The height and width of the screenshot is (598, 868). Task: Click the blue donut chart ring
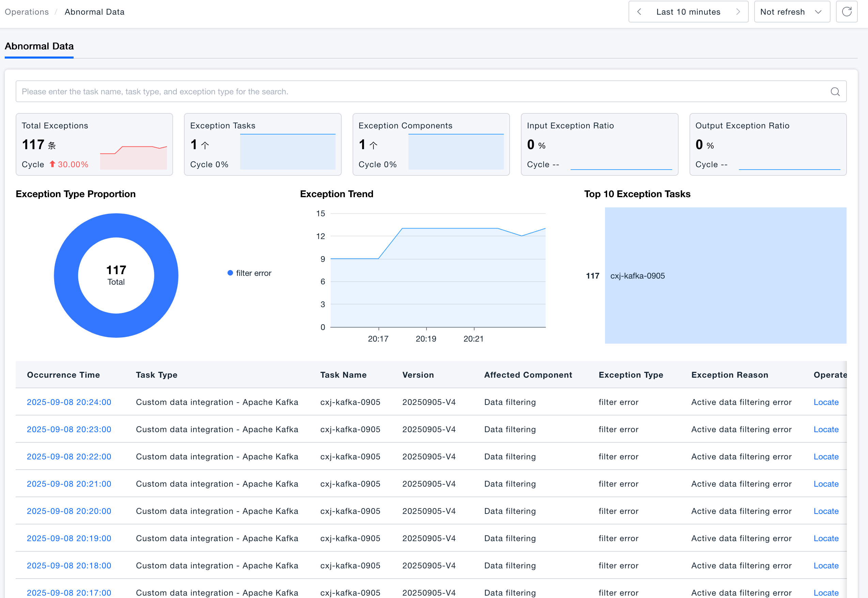point(66,276)
